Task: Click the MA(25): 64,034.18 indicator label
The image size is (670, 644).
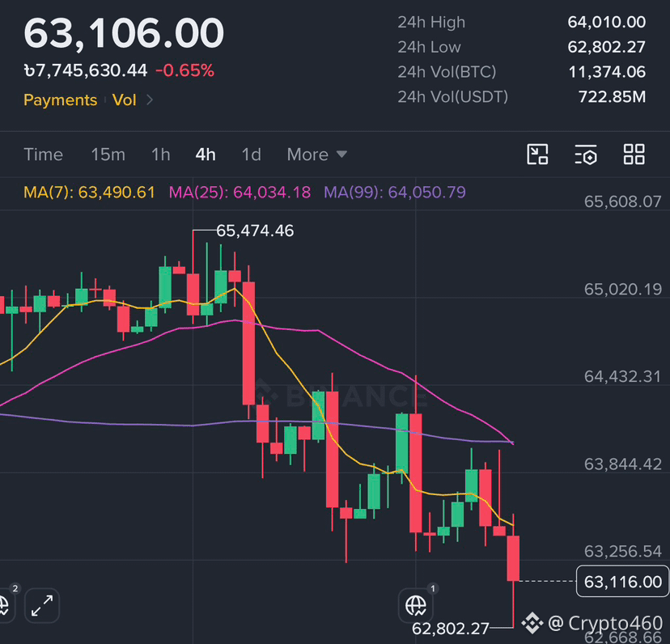Action: [240, 193]
